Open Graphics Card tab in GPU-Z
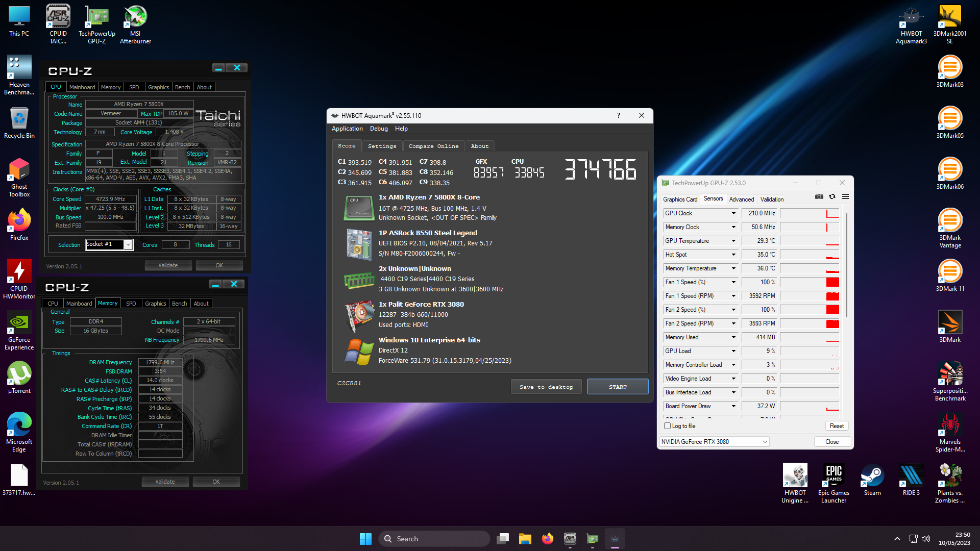The width and height of the screenshot is (980, 551). (x=680, y=199)
